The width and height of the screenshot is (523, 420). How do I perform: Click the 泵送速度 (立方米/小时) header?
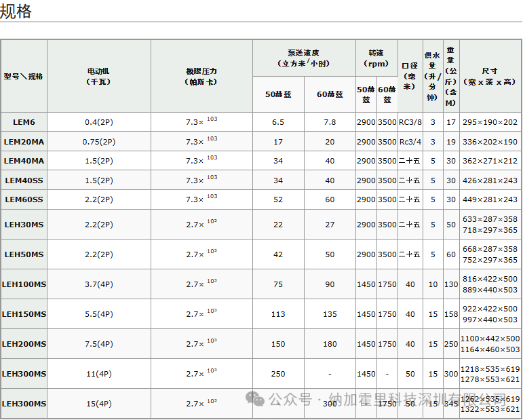click(x=303, y=58)
